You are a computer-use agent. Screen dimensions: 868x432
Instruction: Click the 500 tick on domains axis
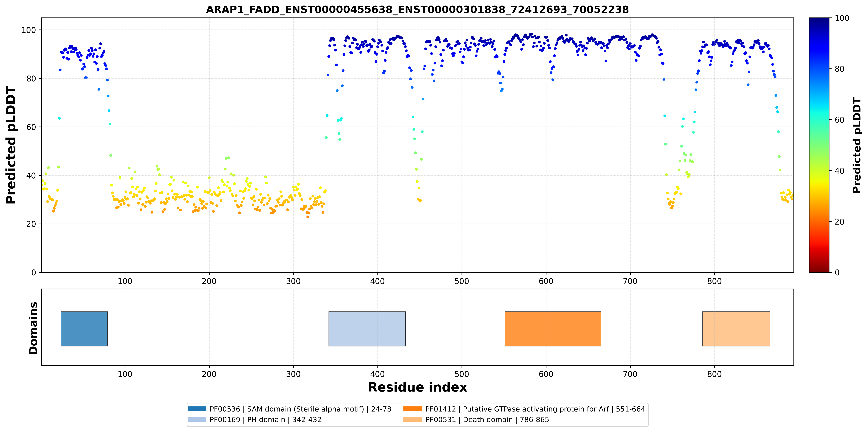click(462, 374)
